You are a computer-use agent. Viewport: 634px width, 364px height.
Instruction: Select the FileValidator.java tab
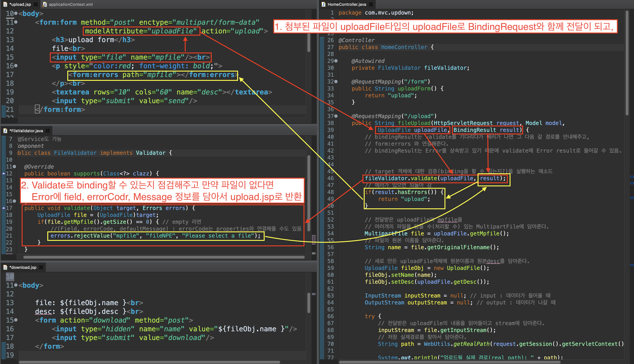coord(26,131)
